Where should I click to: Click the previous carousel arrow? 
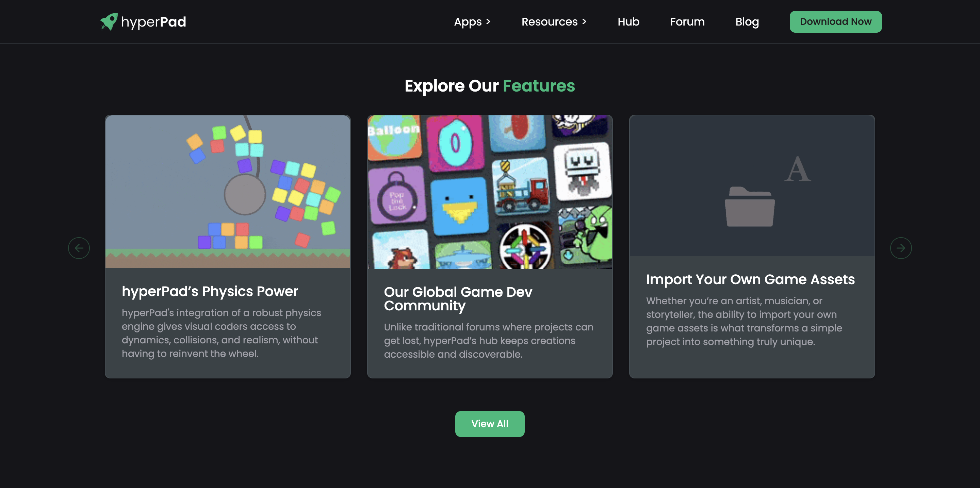[x=79, y=248]
